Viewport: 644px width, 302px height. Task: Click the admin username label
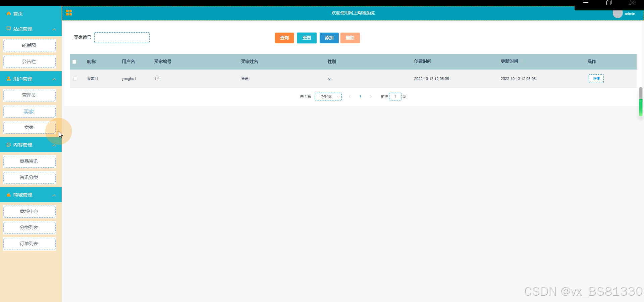[630, 14]
